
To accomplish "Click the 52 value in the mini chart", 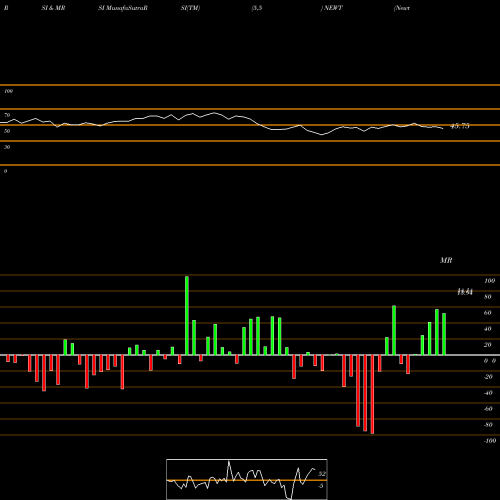I will click(x=322, y=474).
